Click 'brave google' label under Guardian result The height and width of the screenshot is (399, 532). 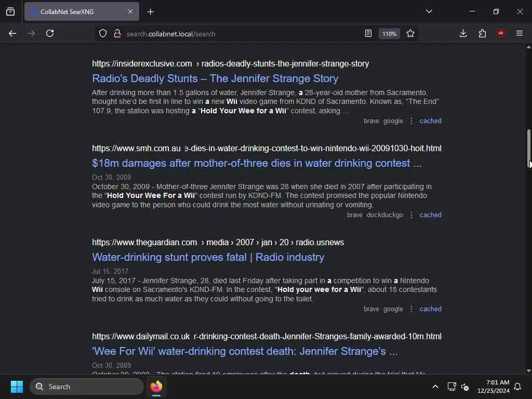383,309
